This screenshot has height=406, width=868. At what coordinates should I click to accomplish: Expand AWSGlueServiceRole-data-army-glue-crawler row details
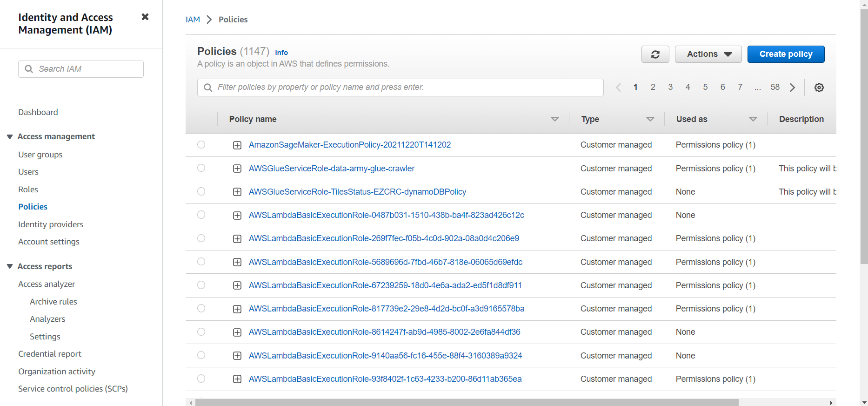[x=237, y=169]
